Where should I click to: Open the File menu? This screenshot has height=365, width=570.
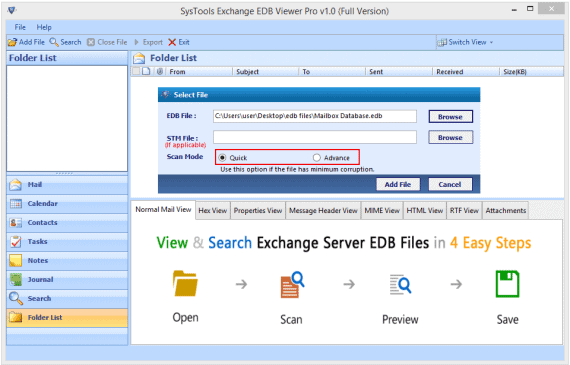point(20,27)
